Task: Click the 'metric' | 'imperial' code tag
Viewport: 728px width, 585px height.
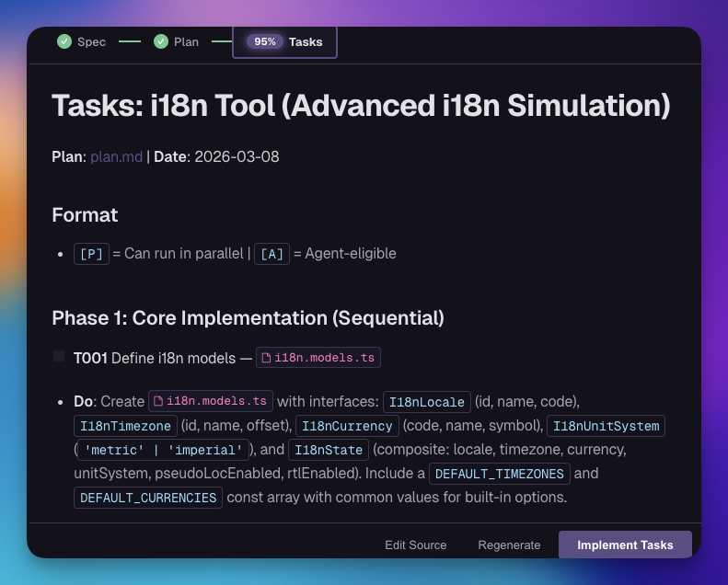Action: click(164, 450)
